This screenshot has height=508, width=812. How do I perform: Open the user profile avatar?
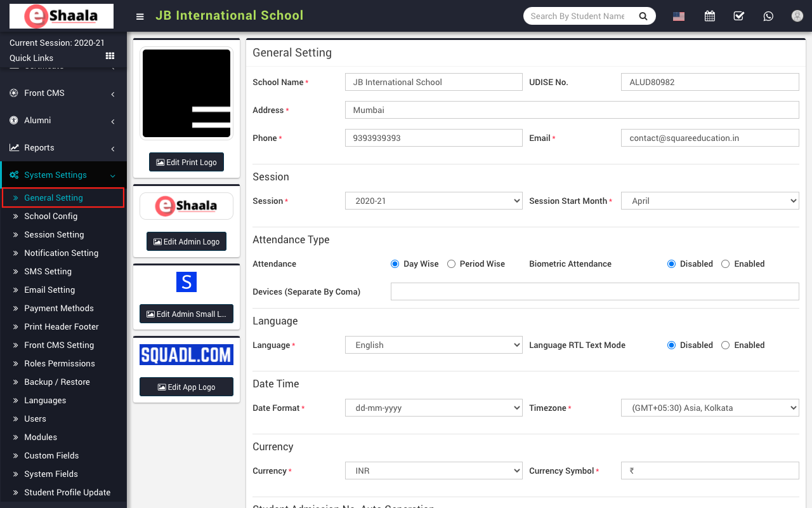pyautogui.click(x=797, y=17)
